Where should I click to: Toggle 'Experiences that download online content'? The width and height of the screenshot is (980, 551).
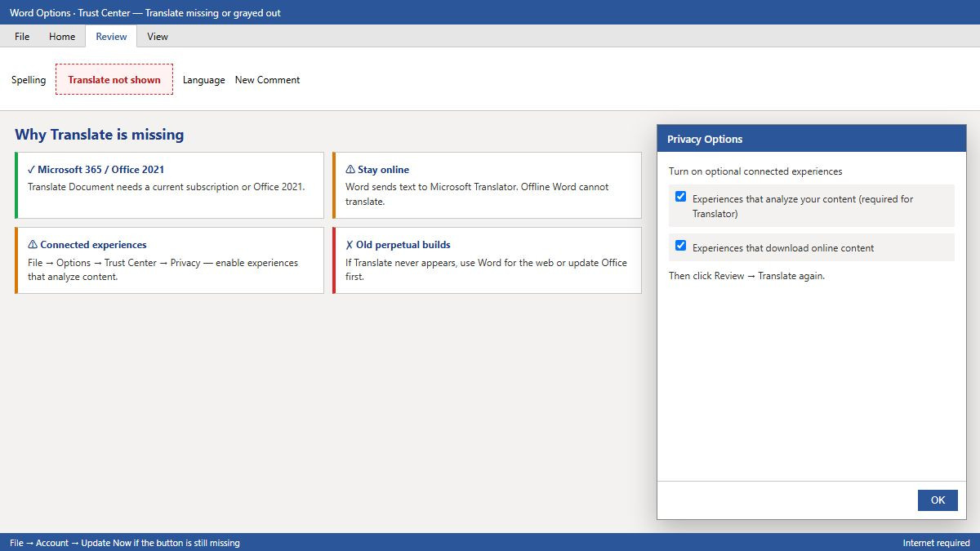pos(680,246)
